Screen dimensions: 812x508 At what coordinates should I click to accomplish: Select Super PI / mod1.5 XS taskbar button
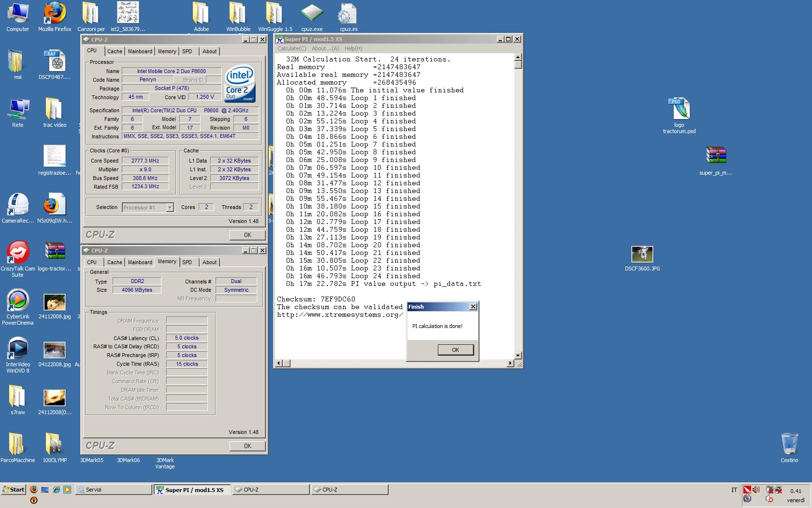(x=192, y=490)
